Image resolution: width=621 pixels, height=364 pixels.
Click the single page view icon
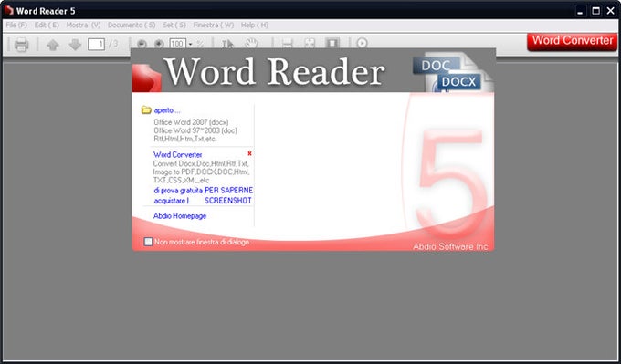pos(332,44)
